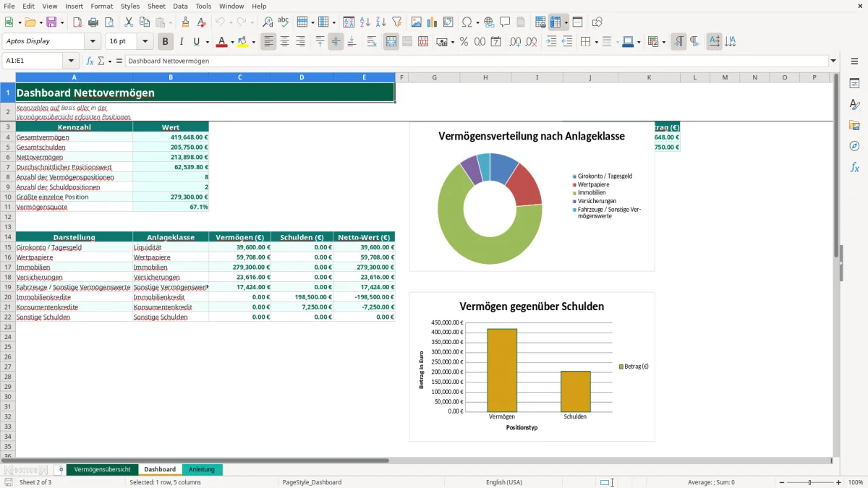
Task: Cut the selection with scissors icon
Action: (x=129, y=22)
